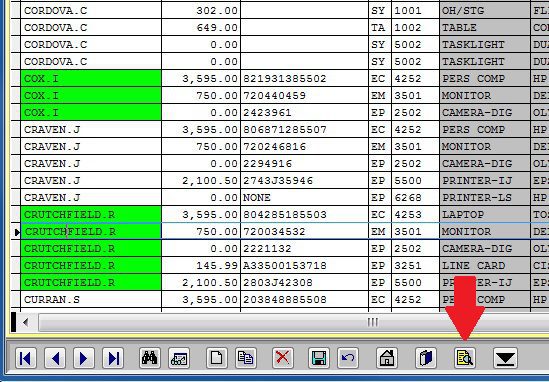Open the filter form icon beside binoculars
This screenshot has height=382, width=549.
[x=179, y=358]
